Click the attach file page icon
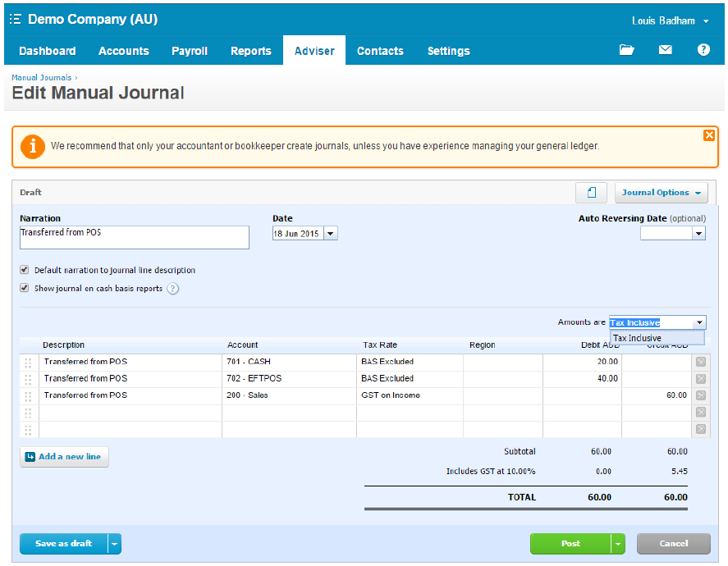 (x=591, y=193)
